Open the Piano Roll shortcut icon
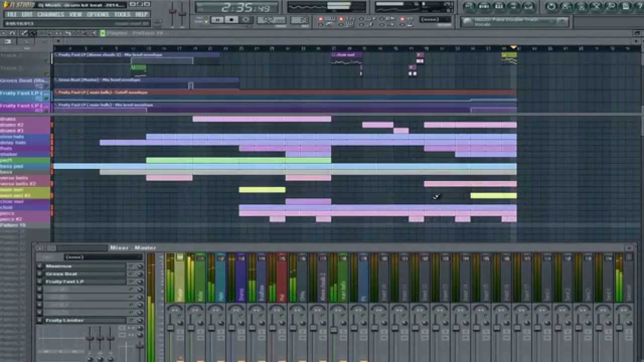The height and width of the screenshot is (362, 644). 499,7
